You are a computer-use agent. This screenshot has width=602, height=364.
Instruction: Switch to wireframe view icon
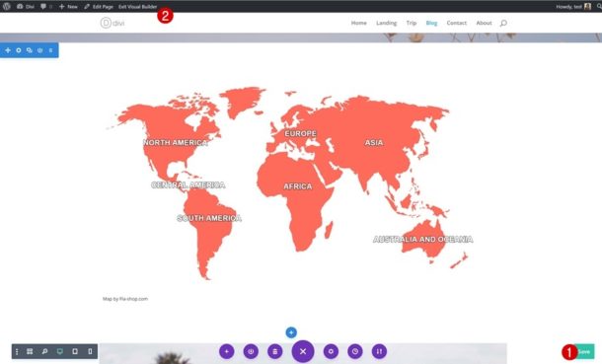tap(30, 351)
